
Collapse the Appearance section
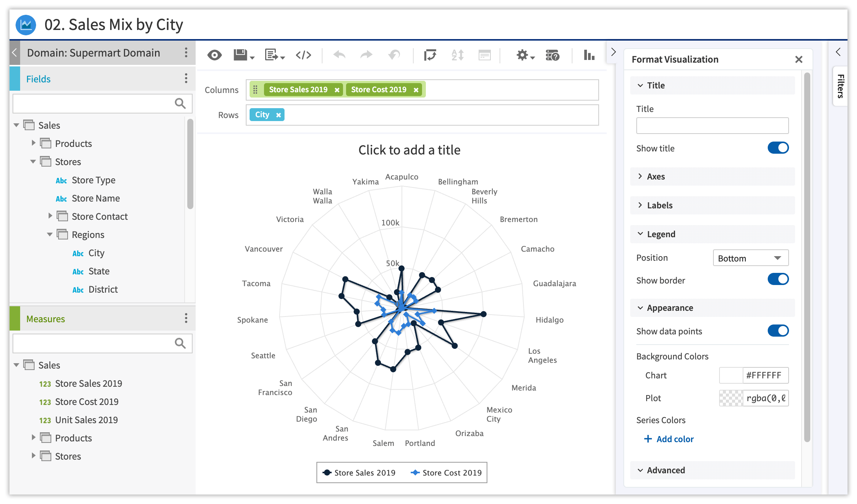tap(712, 308)
